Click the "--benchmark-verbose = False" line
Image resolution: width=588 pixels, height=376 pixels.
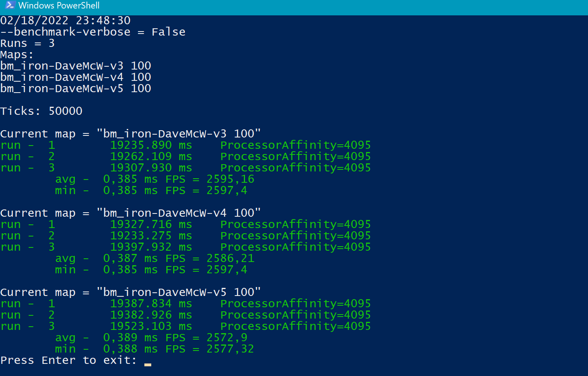[93, 32]
